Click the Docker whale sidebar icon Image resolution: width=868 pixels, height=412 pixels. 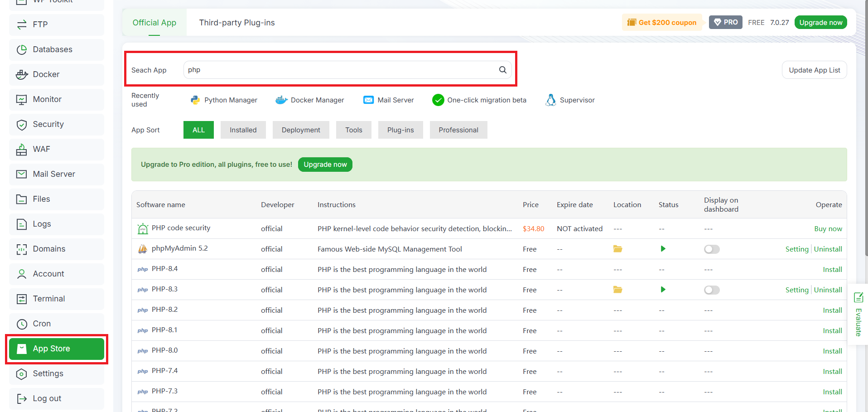(x=22, y=74)
